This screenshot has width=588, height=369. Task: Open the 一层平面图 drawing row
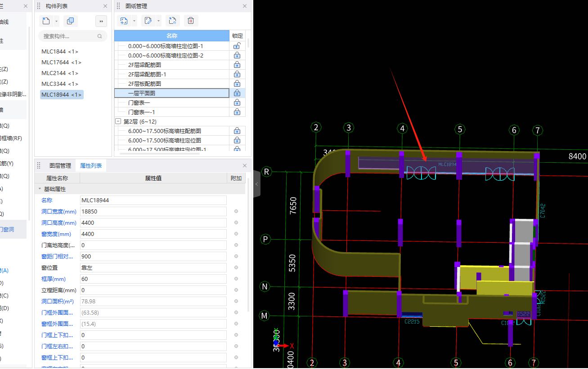pyautogui.click(x=172, y=93)
